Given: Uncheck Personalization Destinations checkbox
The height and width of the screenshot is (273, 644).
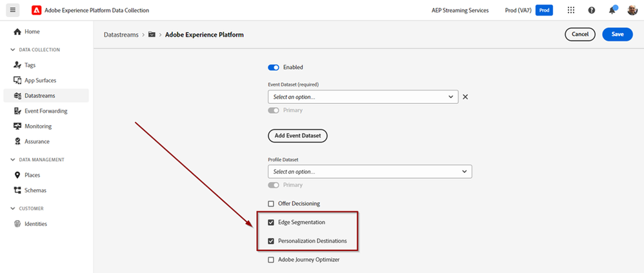Looking at the screenshot, I should 271,241.
